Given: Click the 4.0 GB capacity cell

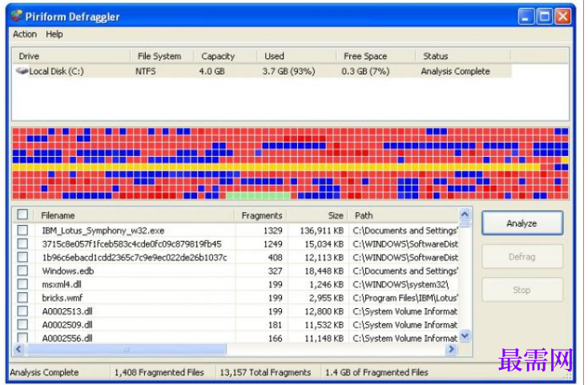Looking at the screenshot, I should 211,71.
